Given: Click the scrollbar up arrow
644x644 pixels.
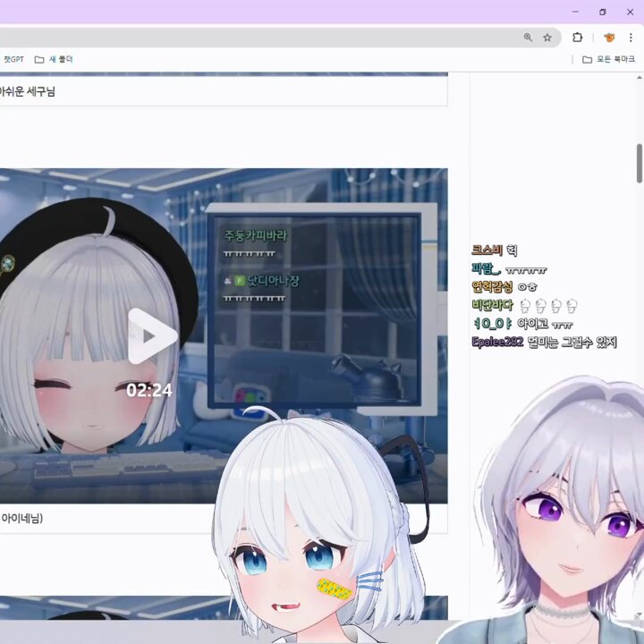Looking at the screenshot, I should pyautogui.click(x=640, y=77).
